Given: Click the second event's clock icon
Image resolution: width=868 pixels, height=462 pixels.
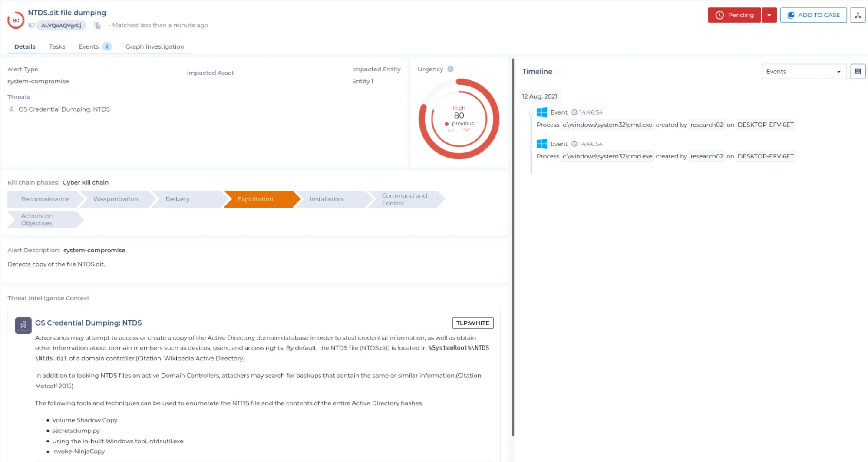Looking at the screenshot, I should [574, 144].
